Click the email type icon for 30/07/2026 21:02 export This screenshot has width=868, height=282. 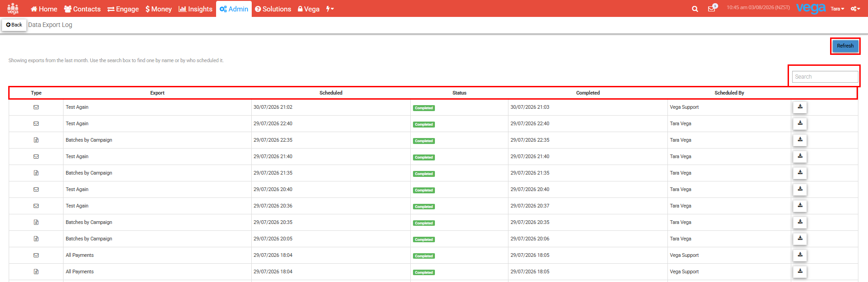tap(36, 107)
